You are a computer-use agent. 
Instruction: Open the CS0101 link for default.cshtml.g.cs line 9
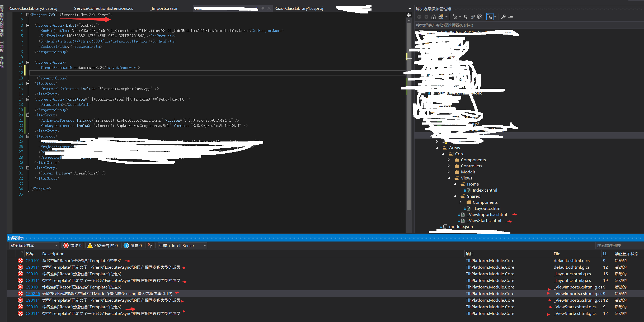point(33,261)
